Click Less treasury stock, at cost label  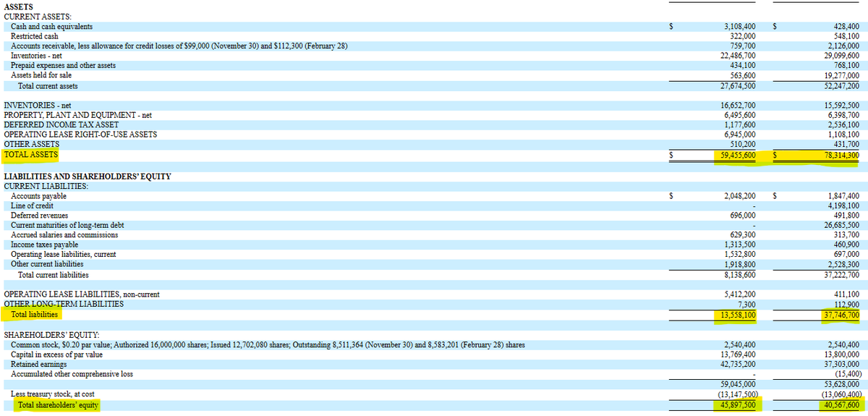pyautogui.click(x=53, y=394)
